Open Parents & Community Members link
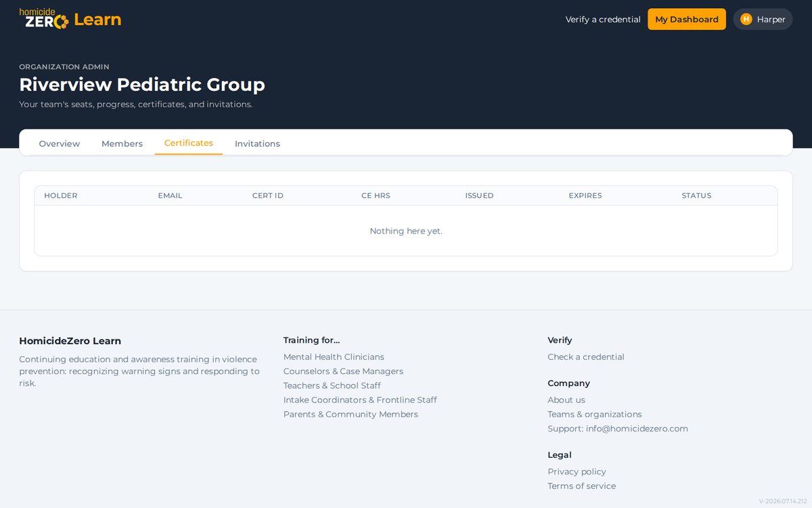This screenshot has height=508, width=812. coord(351,414)
